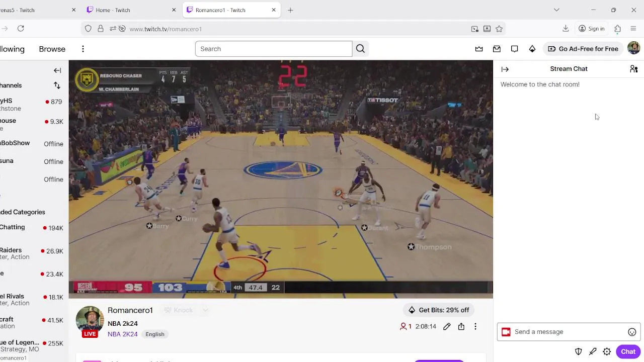The image size is (644, 362).
Task: Click the 2:08:14 stream uptime
Action: pyautogui.click(x=426, y=327)
